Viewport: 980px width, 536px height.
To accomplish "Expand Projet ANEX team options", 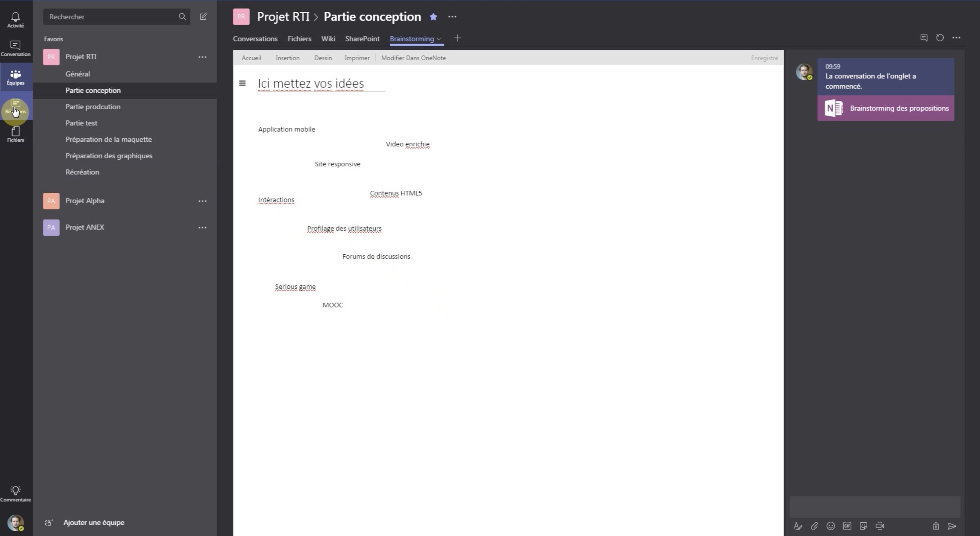I will click(203, 227).
